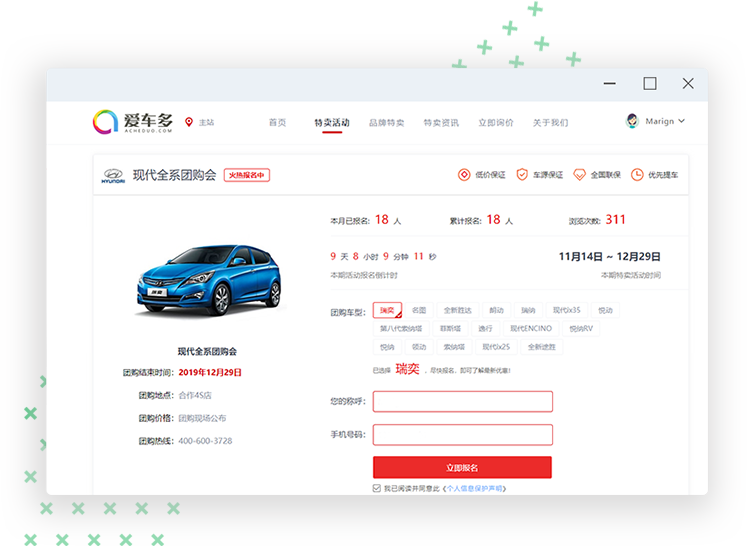The width and height of the screenshot is (747, 546).
Task: Open the 特卖活动 nav tab
Action: 332,122
